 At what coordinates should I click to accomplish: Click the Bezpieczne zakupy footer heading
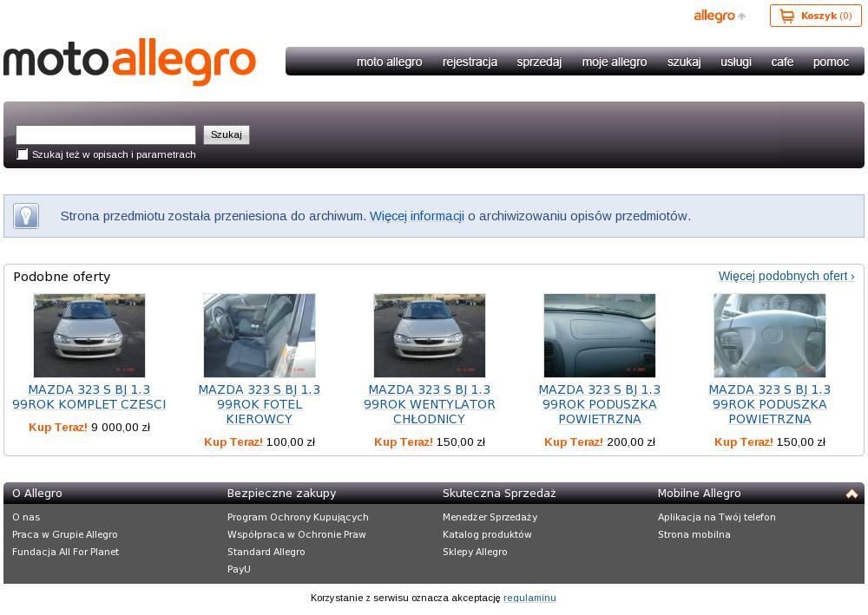(x=282, y=494)
